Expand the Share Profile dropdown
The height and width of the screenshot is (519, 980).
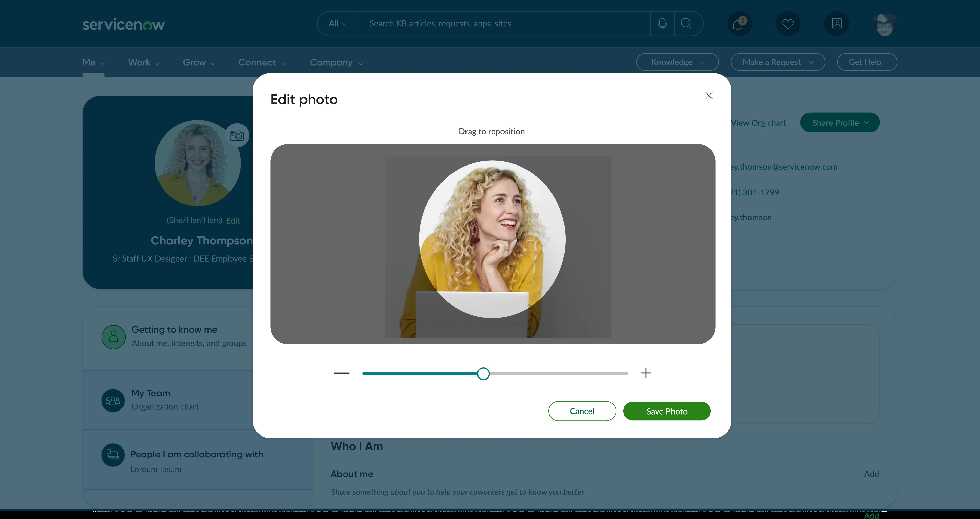point(840,123)
